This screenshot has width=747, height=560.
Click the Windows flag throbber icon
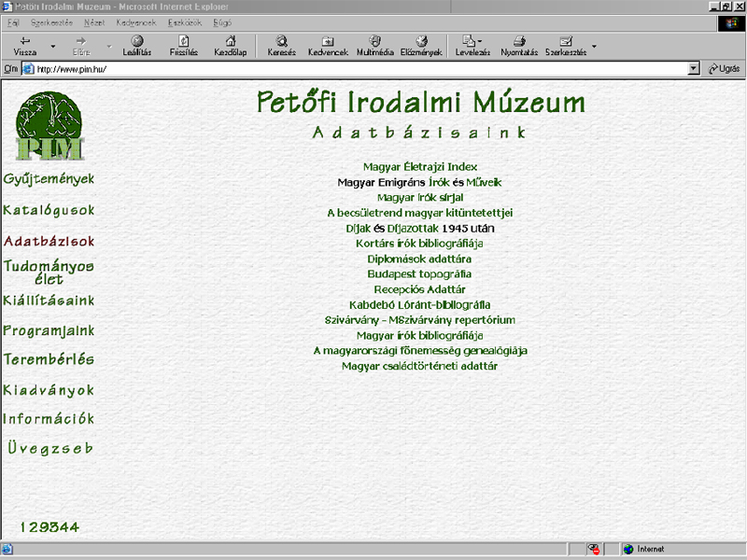[731, 23]
